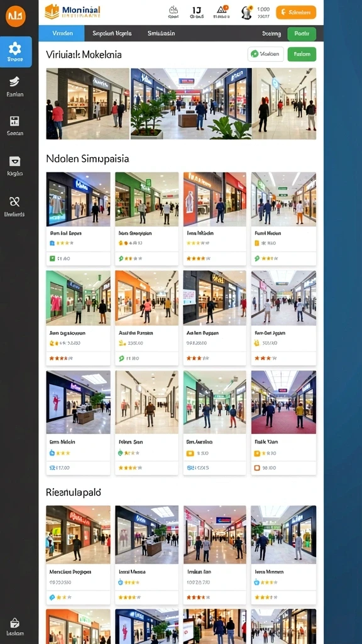Image resolution: width=362 pixels, height=644 pixels.
Task: Open the Undards knot sidebar icon
Action: (15, 201)
